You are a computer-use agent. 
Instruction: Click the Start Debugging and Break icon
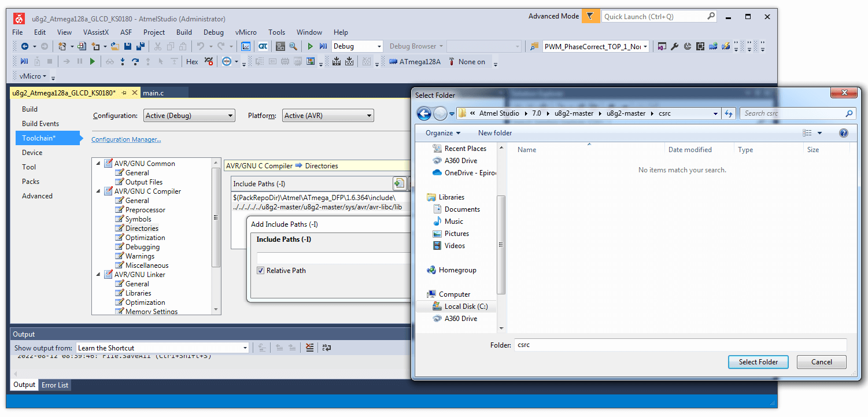323,46
